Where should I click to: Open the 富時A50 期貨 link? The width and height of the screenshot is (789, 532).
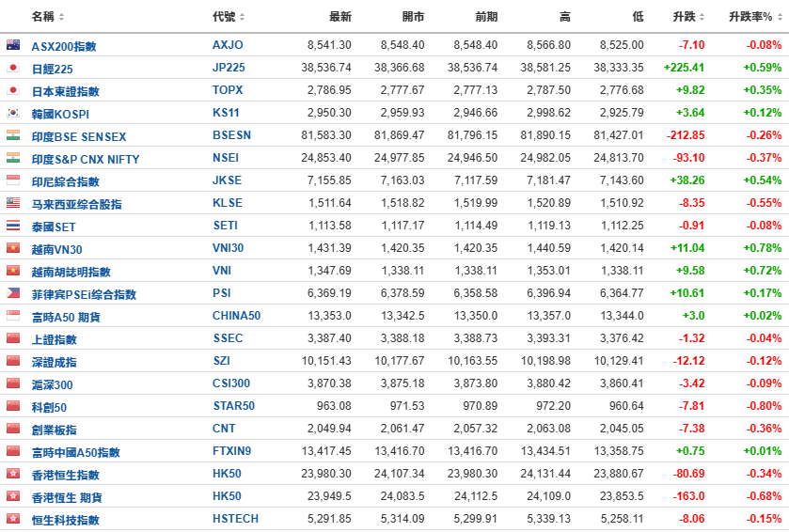[x=66, y=318]
